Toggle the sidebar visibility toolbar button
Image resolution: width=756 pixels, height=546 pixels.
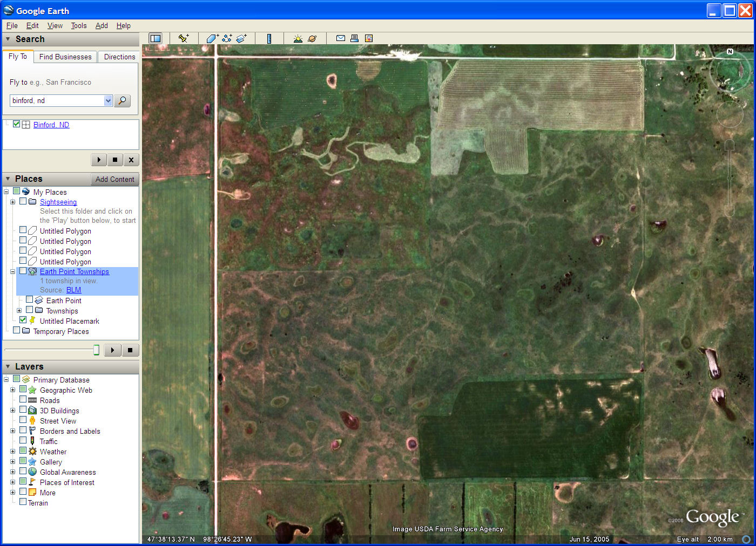156,38
